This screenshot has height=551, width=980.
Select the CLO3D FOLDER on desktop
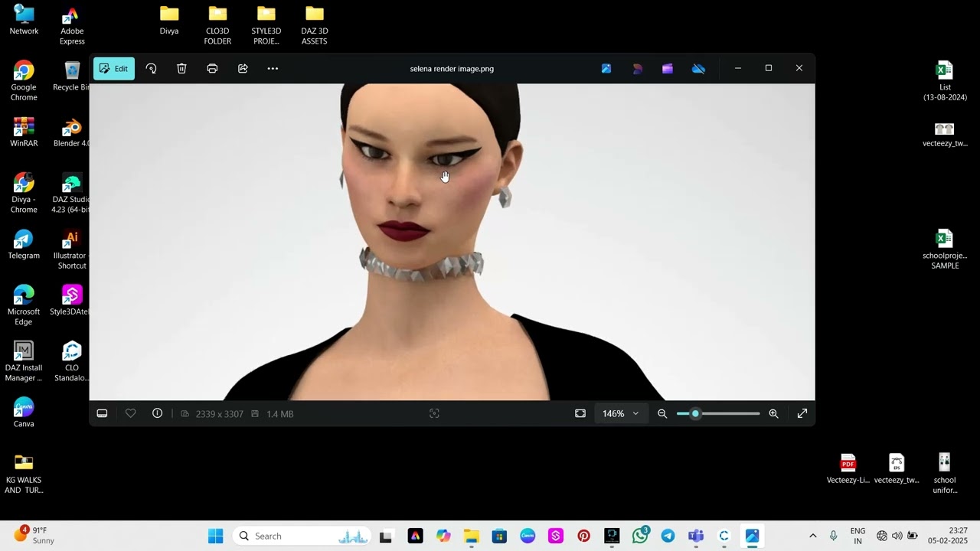click(217, 26)
